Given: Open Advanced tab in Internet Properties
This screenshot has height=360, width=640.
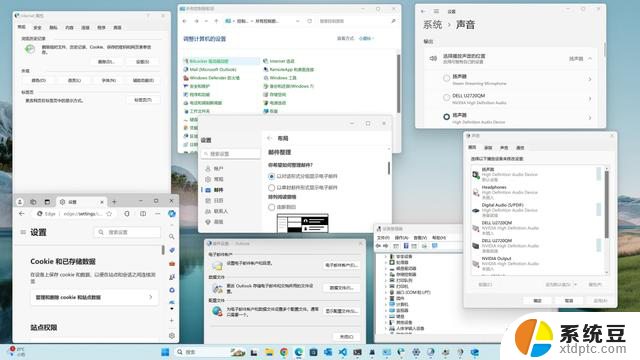Looking at the screenshot, I should (118, 27).
